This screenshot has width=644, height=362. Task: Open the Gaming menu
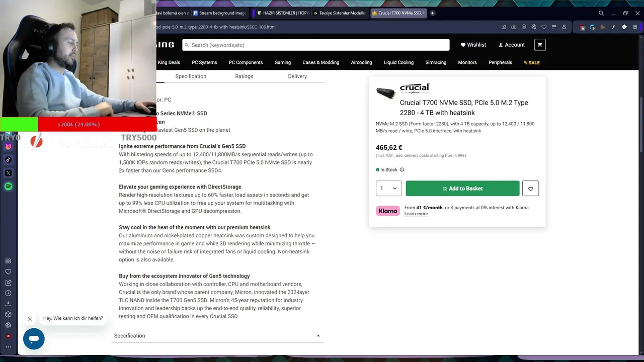[283, 62]
